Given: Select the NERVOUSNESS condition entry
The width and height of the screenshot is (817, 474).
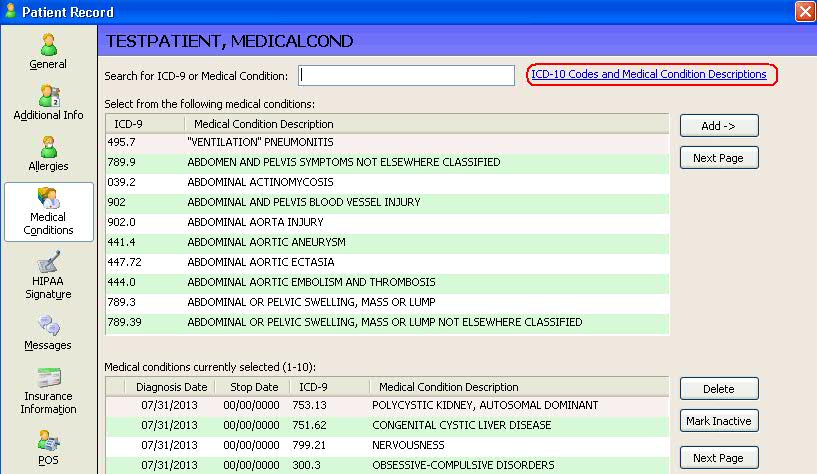Looking at the screenshot, I should point(388,445).
